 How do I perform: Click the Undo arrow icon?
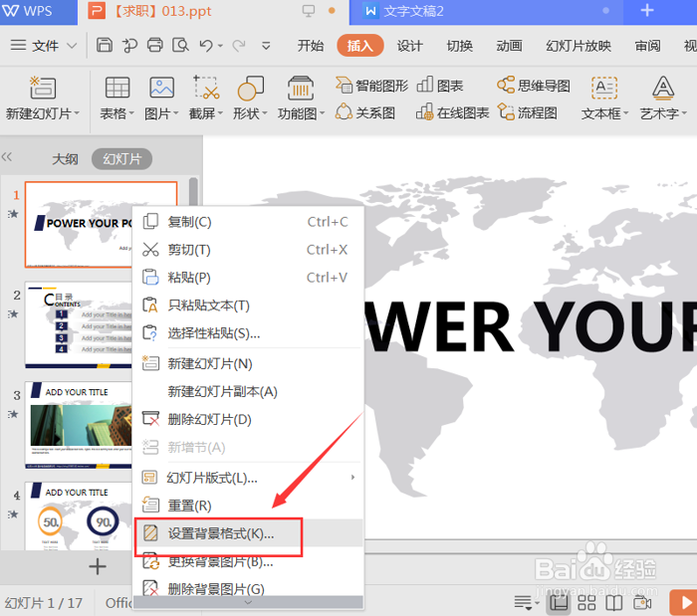[x=206, y=46]
